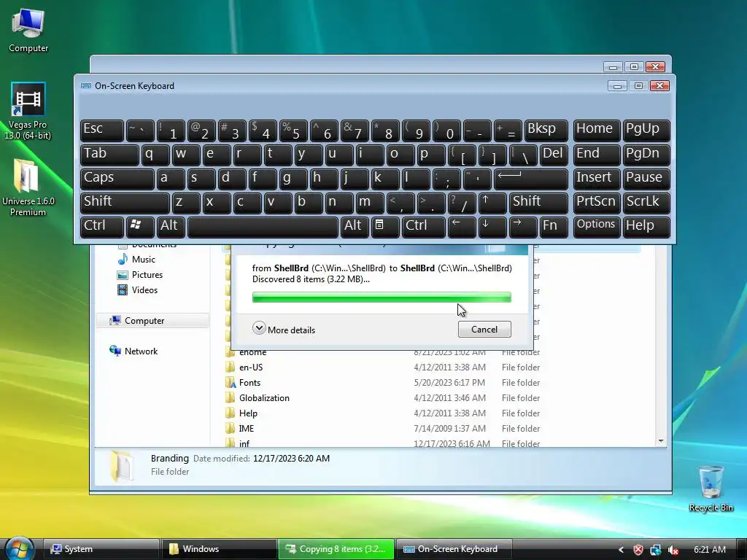
Task: Switch to Windows explorer taskbar button
Action: (x=219, y=549)
